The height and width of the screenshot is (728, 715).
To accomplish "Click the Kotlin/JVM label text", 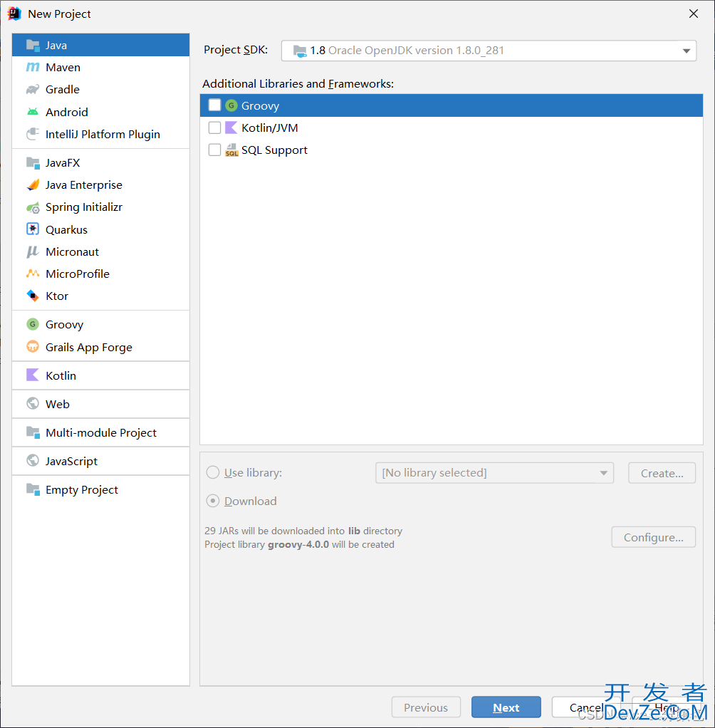I will (x=270, y=128).
